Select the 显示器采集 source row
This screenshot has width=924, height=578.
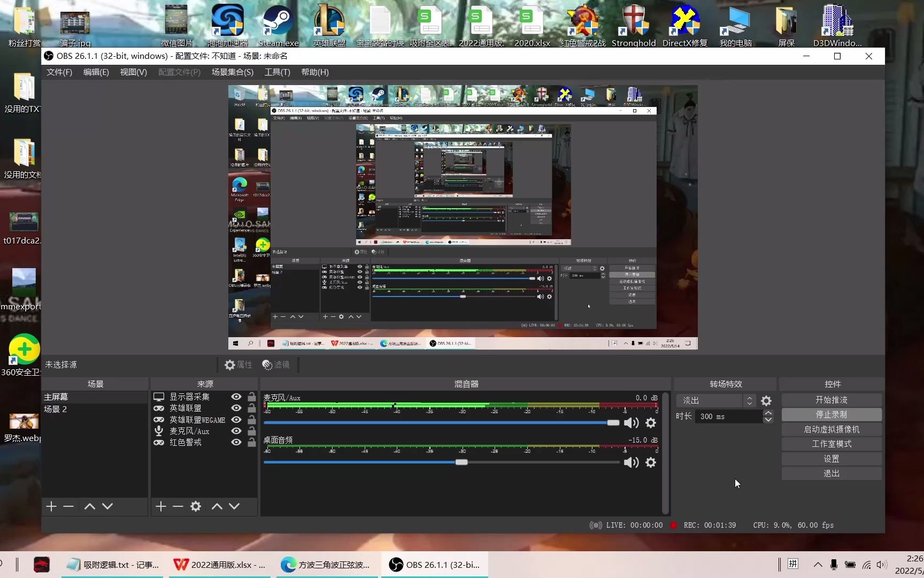(205, 397)
